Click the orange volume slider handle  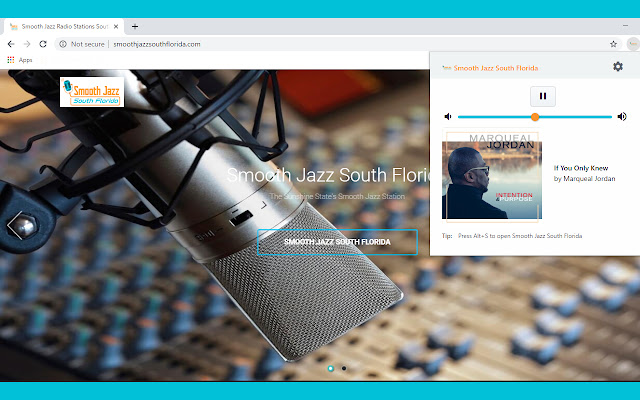pos(535,117)
